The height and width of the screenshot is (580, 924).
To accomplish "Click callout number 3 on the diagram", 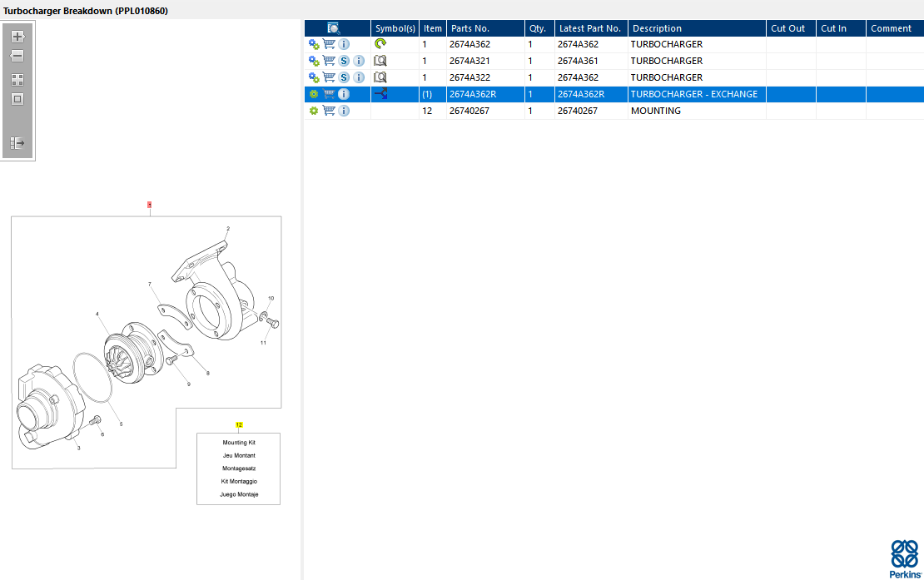I will [x=78, y=448].
